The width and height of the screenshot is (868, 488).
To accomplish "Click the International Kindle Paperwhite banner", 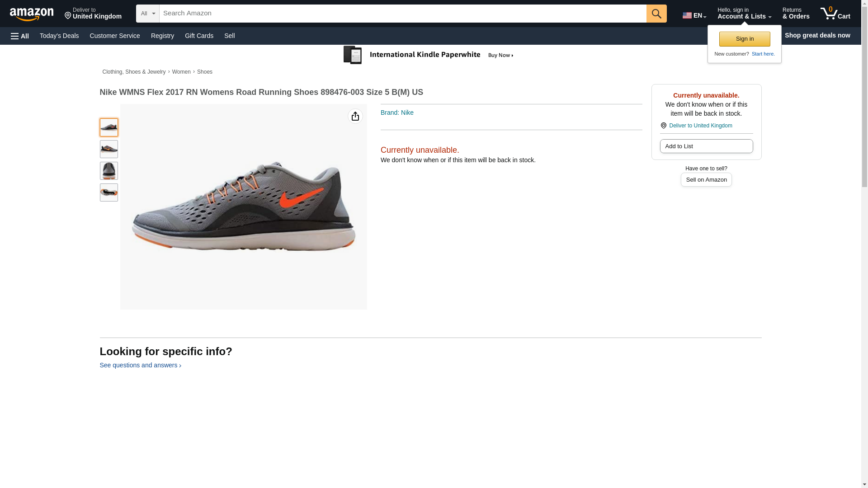I will coord(428,55).
